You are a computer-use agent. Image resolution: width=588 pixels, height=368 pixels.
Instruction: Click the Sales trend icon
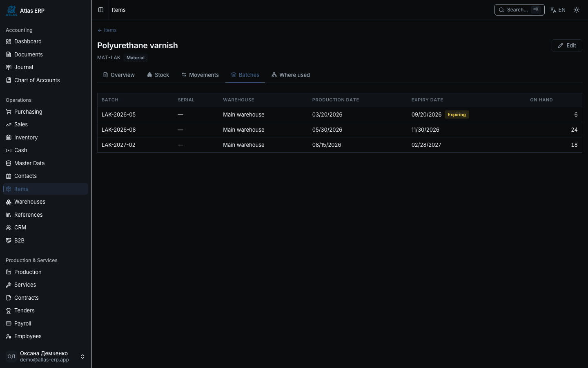tap(9, 124)
